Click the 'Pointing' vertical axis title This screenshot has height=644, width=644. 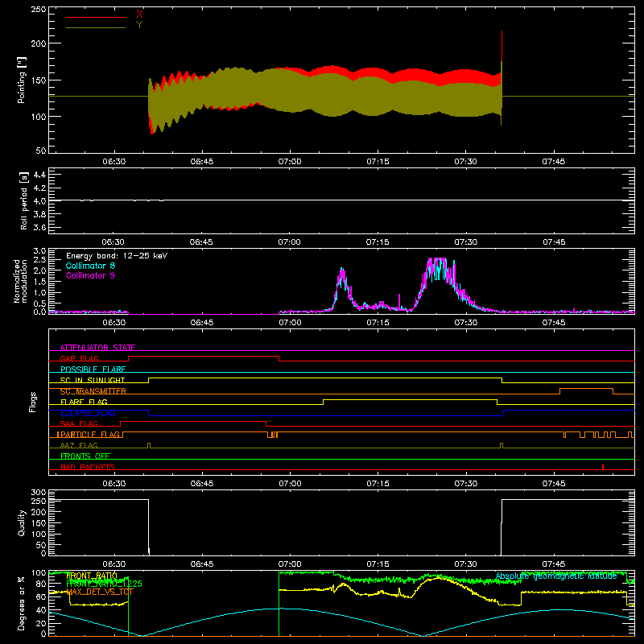pyautogui.click(x=22, y=80)
